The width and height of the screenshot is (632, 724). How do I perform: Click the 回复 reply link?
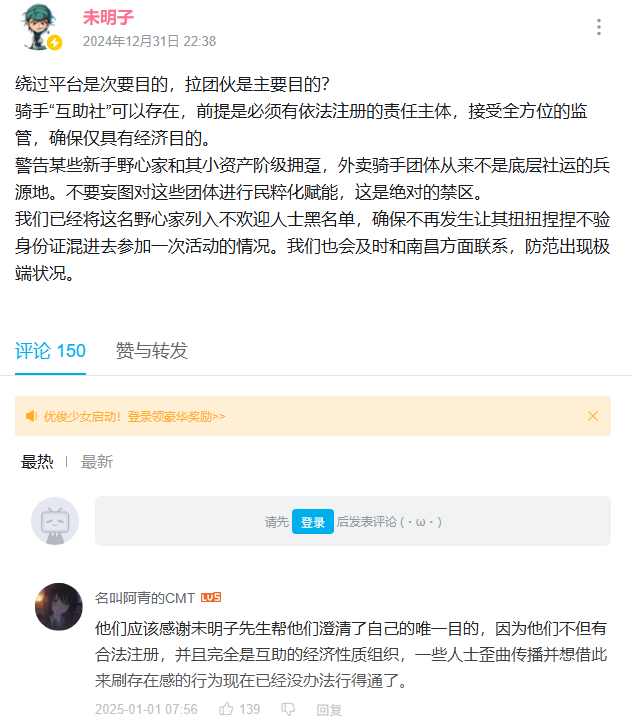pyautogui.click(x=329, y=710)
